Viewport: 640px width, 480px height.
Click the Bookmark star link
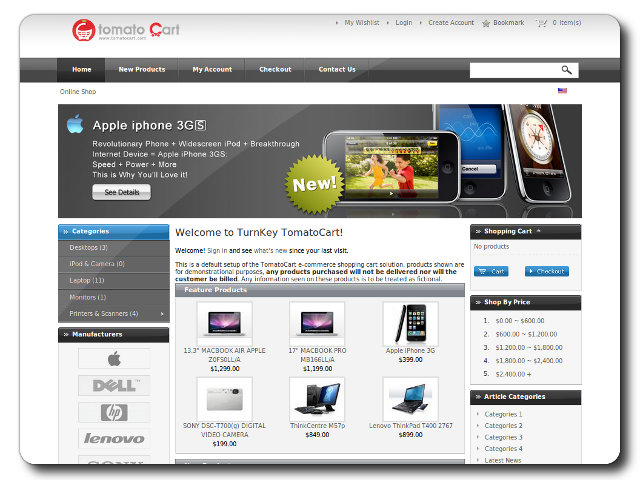point(502,22)
